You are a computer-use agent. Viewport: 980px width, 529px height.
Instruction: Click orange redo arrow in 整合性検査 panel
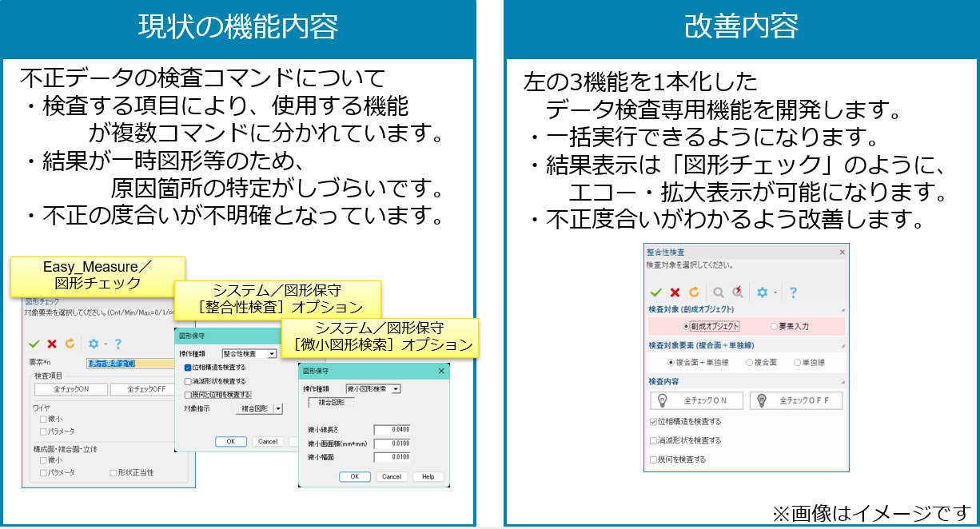point(694,292)
